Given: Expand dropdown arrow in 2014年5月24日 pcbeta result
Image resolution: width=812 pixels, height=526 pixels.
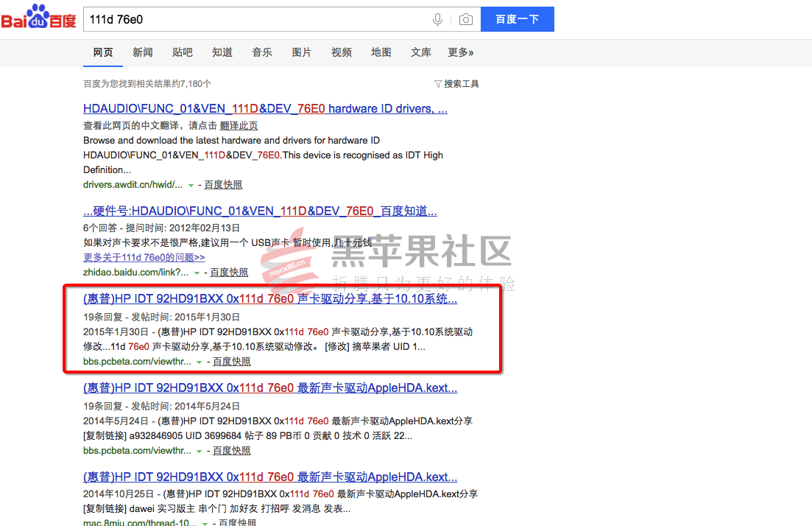Looking at the screenshot, I should tap(199, 452).
